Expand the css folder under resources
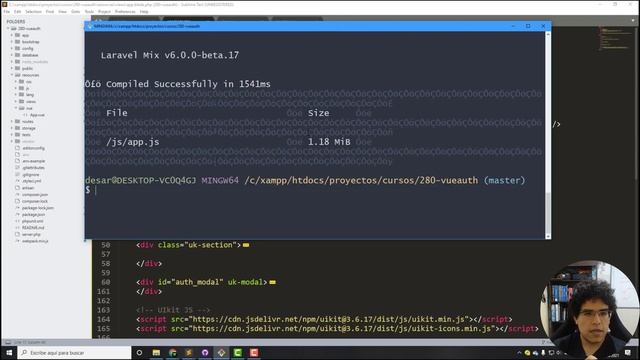 pos(16,82)
